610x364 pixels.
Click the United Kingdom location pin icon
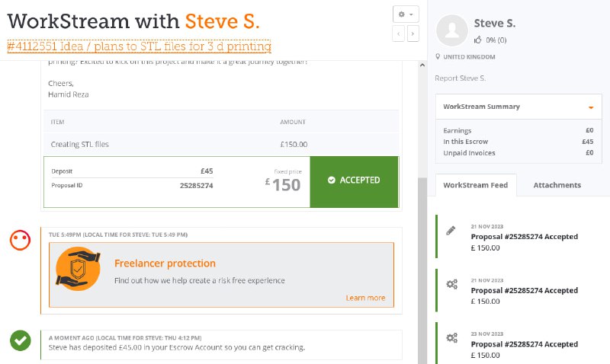438,56
